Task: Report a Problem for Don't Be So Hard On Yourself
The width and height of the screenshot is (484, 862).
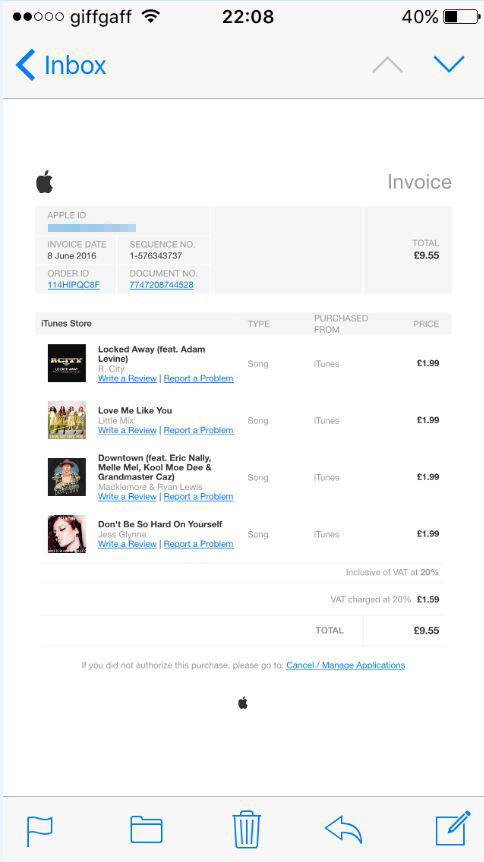Action: pos(199,544)
